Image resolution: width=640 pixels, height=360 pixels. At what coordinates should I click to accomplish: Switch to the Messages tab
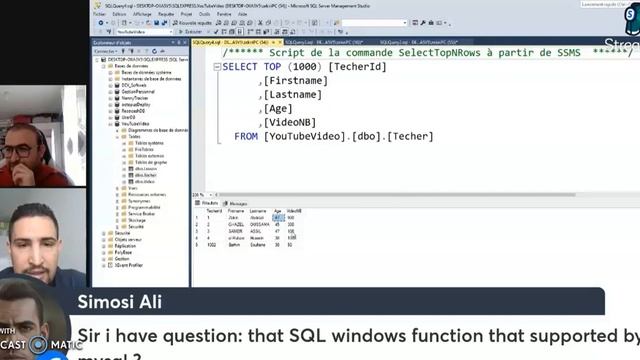coord(235,203)
